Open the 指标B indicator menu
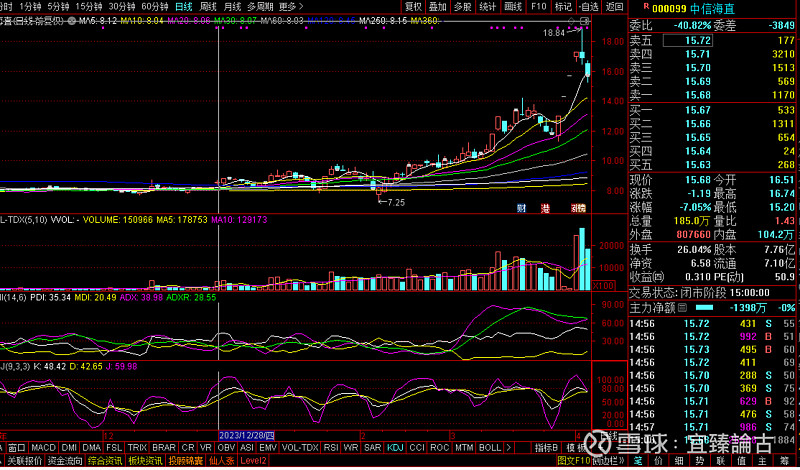 pyautogui.click(x=547, y=448)
